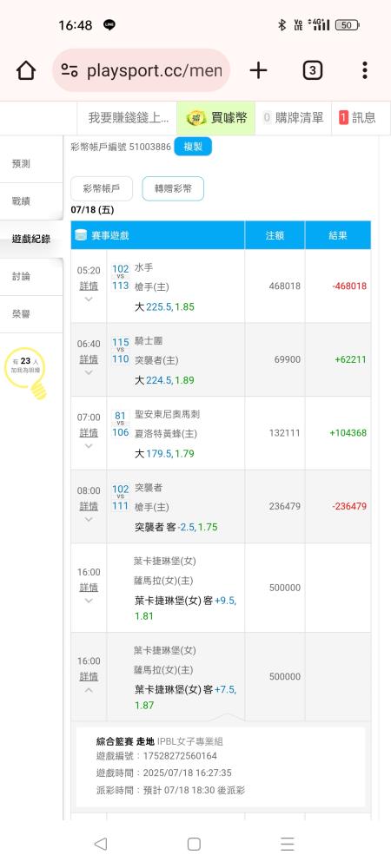Viewport: 391px width, 868px height.
Task: Open the tab switcher showing 3
Action: [x=312, y=70]
